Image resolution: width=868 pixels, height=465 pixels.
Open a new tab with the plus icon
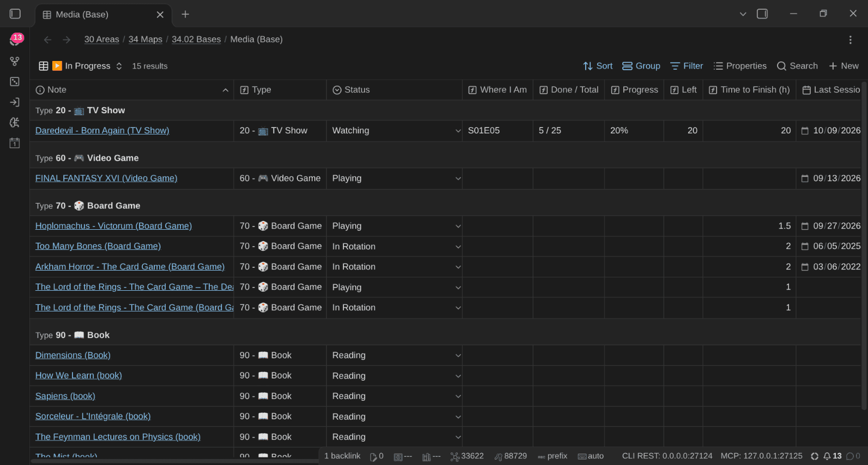pyautogui.click(x=185, y=14)
